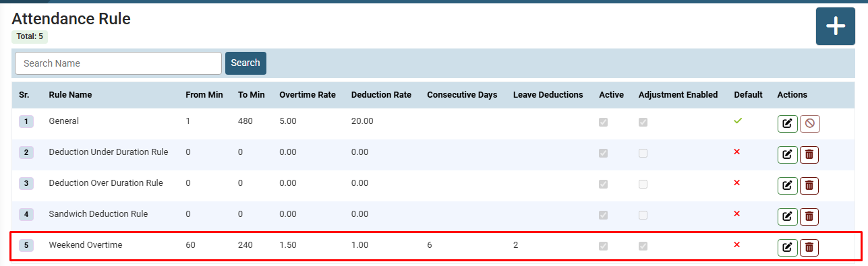This screenshot has width=868, height=266.
Task: Toggle Adjustment Enabled checkbox for General rule
Action: pos(643,123)
